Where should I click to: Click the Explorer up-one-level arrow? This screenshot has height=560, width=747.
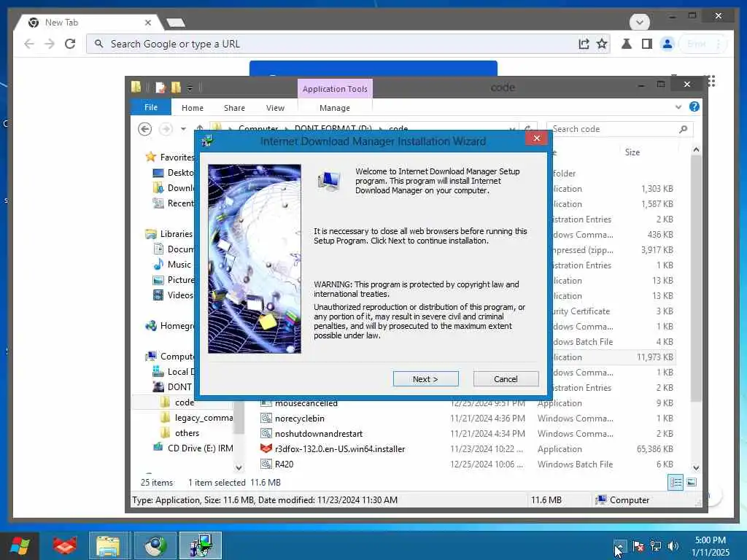200,128
